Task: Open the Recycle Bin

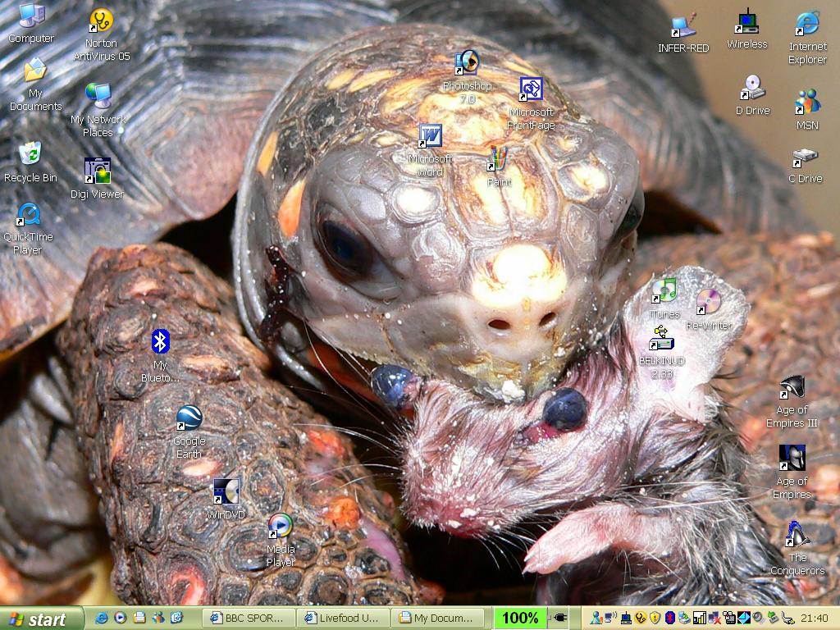Action: click(x=30, y=162)
